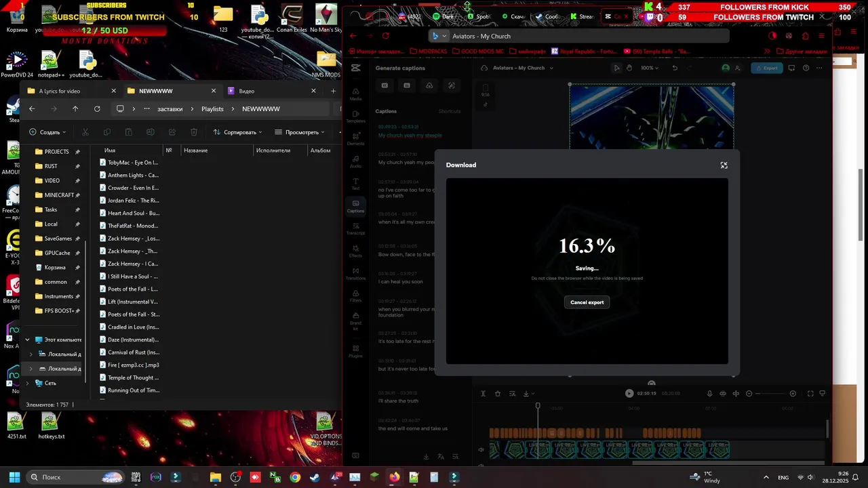Open the Windows Start menu

point(14,477)
